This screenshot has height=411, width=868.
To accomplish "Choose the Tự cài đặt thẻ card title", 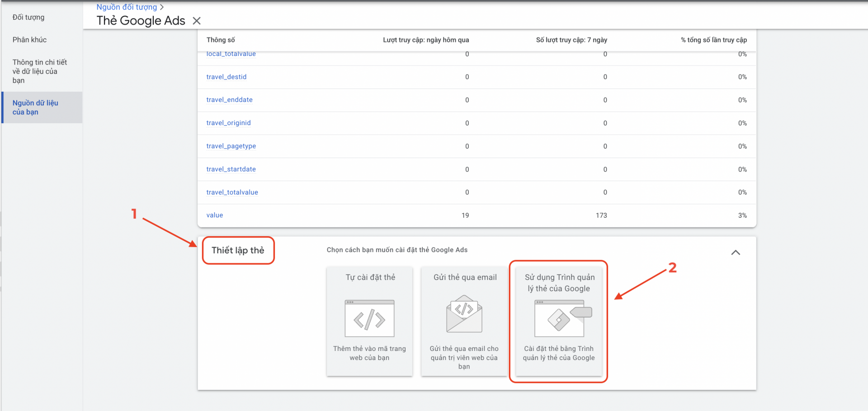I will click(x=370, y=277).
